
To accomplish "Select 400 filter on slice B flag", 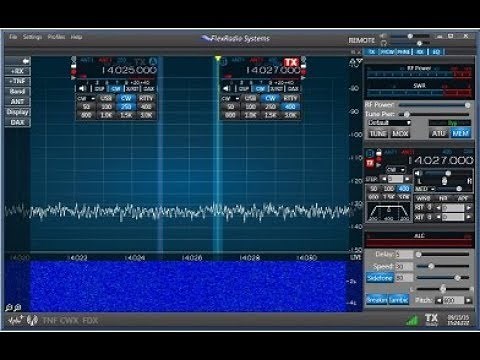I will (290, 107).
